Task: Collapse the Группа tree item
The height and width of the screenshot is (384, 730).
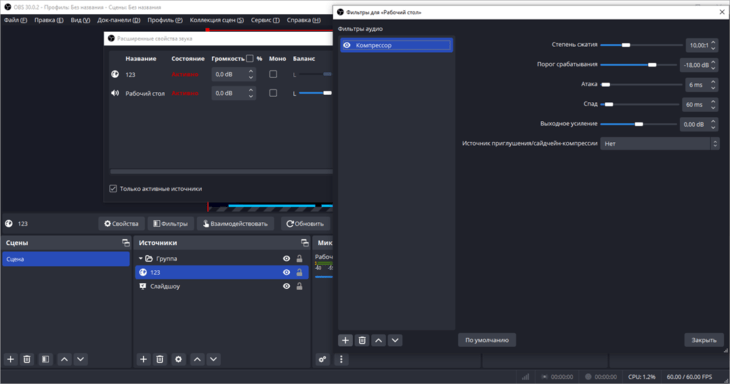Action: pos(141,258)
